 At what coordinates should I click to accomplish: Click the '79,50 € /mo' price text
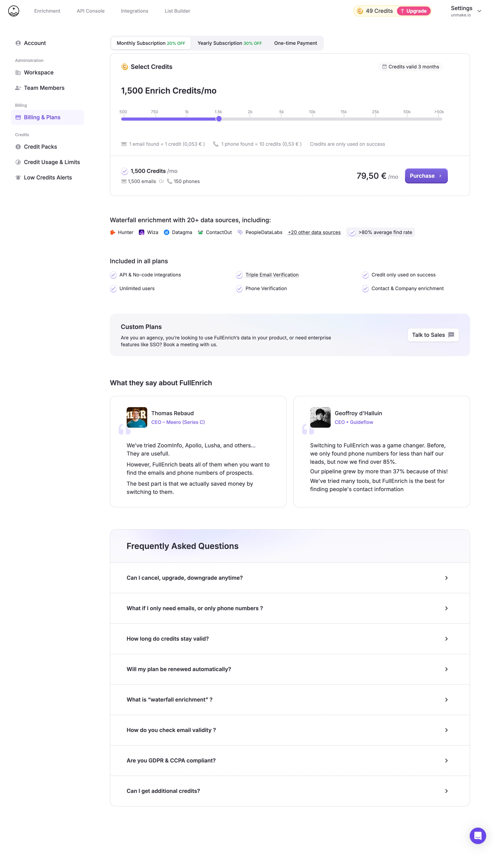point(377,176)
